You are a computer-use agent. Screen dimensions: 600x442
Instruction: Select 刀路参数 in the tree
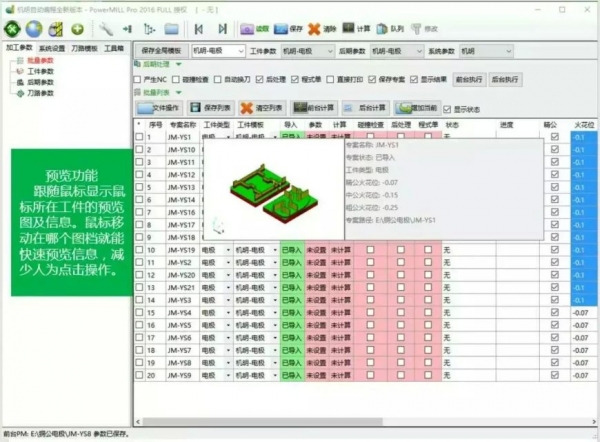40,93
